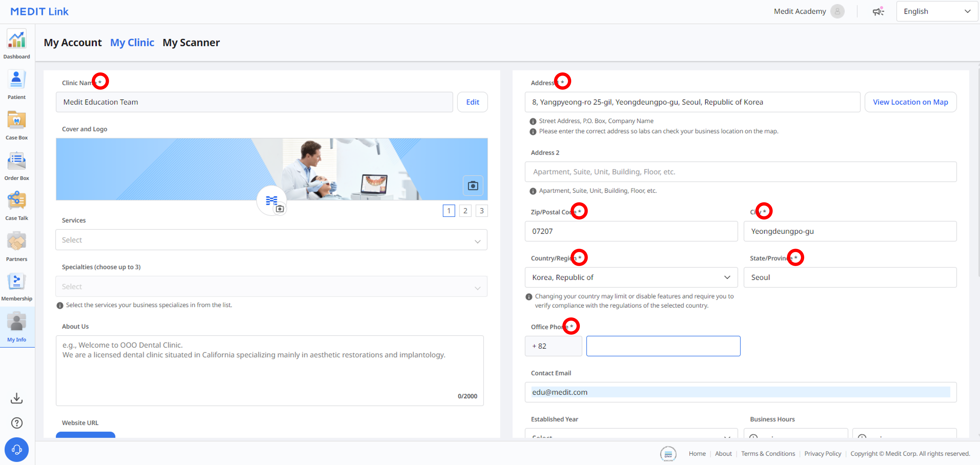Click the Membership sidebar icon
This screenshot has width=980, height=465.
click(x=16, y=282)
